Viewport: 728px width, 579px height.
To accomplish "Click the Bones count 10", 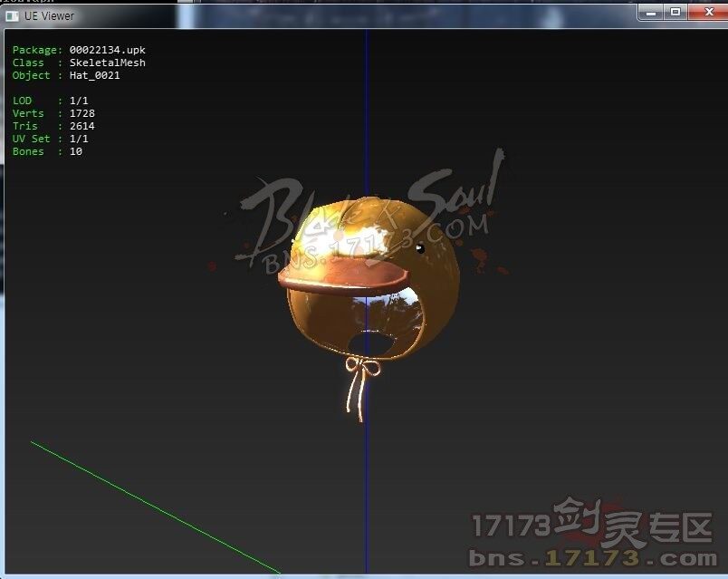I will point(76,151).
